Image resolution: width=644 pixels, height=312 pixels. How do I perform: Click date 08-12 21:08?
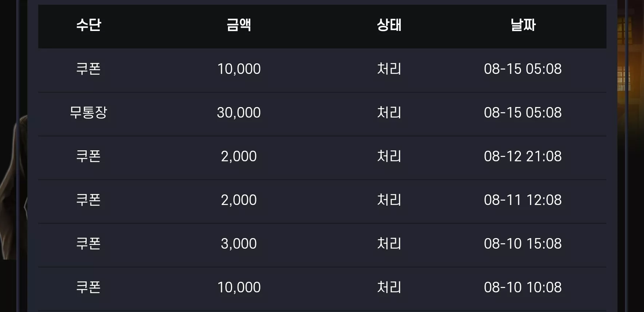coord(523,156)
